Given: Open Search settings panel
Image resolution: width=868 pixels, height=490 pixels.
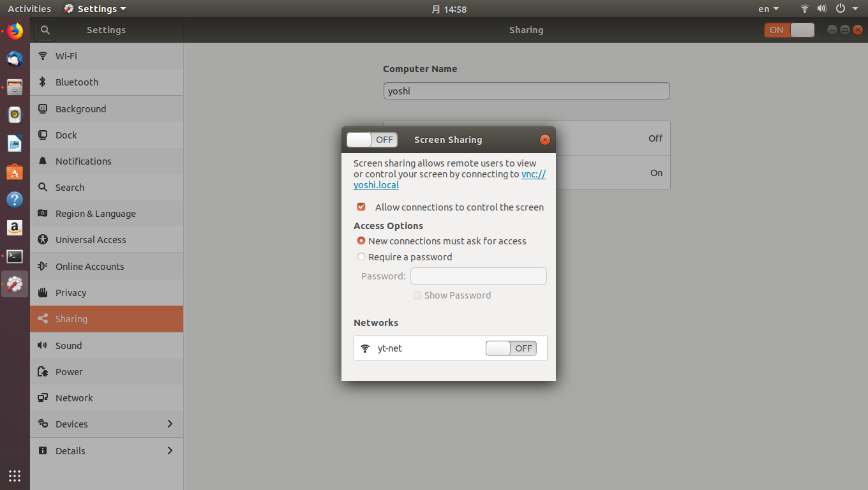Looking at the screenshot, I should coord(107,188).
